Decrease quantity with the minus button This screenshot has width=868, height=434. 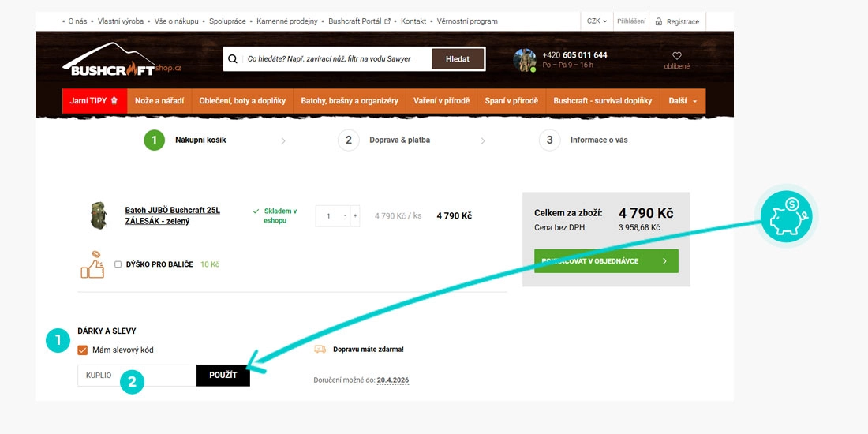pyautogui.click(x=346, y=216)
